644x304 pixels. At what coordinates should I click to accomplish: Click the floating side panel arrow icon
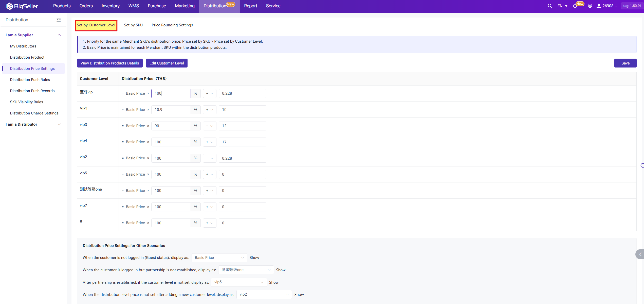click(x=640, y=254)
